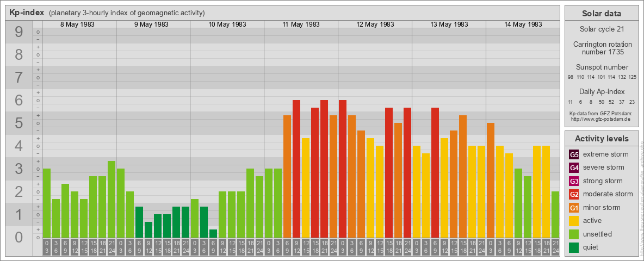Click the G5 extreme storm badge
Screen dimensions: 644x261
point(574,155)
